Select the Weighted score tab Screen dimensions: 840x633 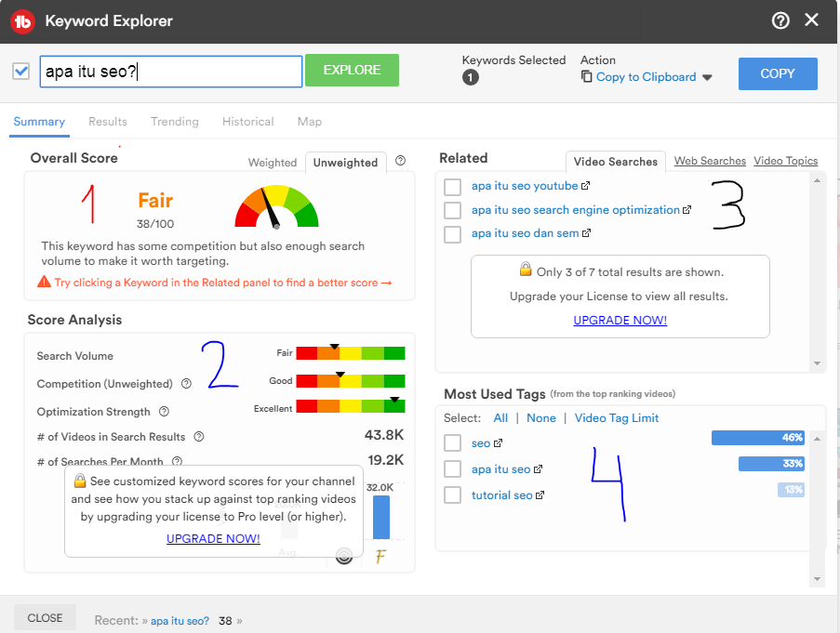(x=273, y=163)
